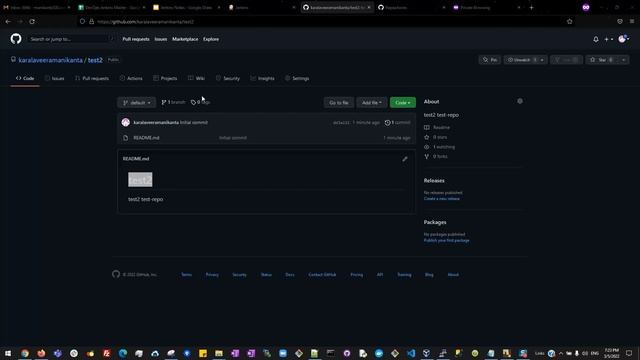Viewport: 640px width, 360px height.
Task: Go back in the browser
Action: (x=8, y=22)
